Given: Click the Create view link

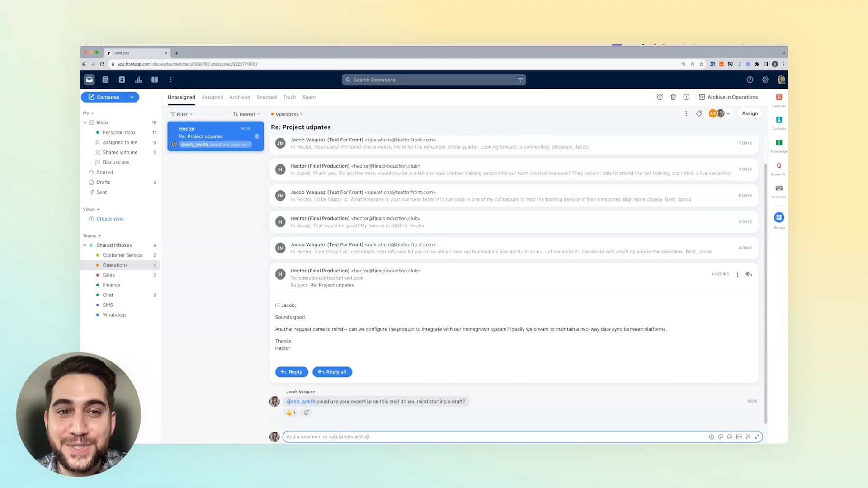Looking at the screenshot, I should (110, 219).
